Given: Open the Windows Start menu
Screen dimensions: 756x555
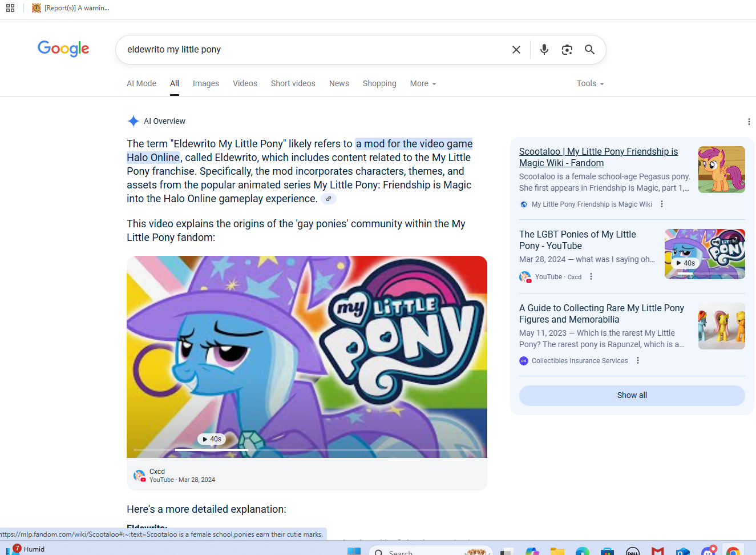Looking at the screenshot, I should coord(354,551).
